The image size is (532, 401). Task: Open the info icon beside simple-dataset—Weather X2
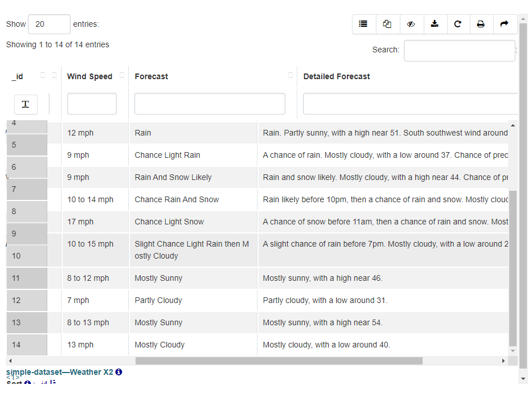[118, 372]
